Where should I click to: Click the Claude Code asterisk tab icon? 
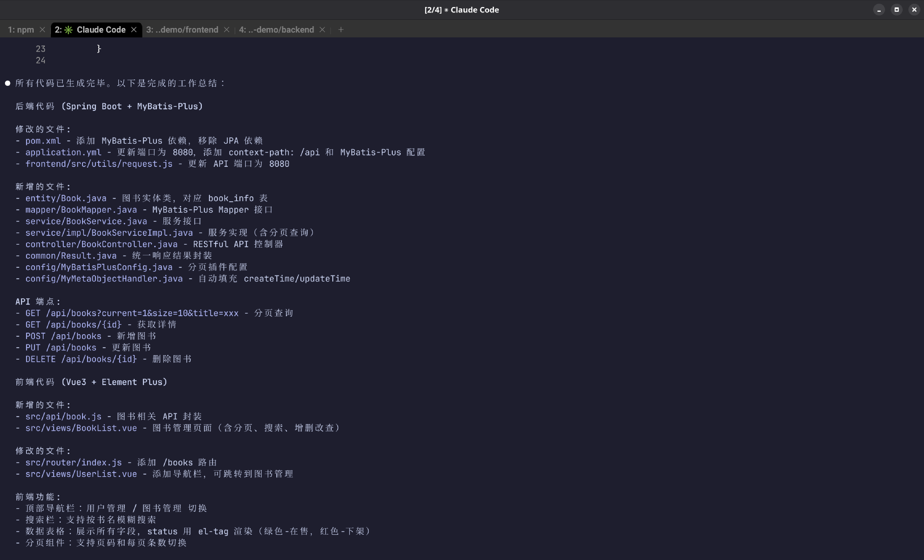[68, 30]
